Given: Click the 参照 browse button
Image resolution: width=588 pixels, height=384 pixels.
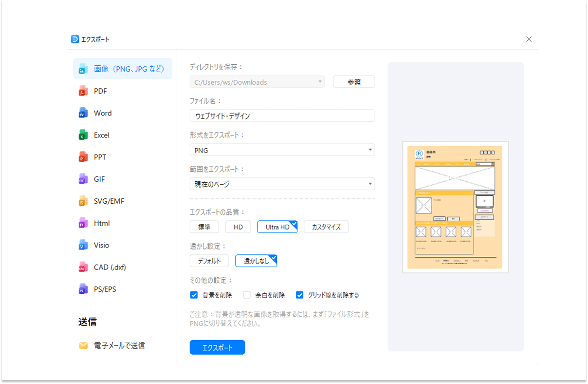Looking at the screenshot, I should click(354, 81).
